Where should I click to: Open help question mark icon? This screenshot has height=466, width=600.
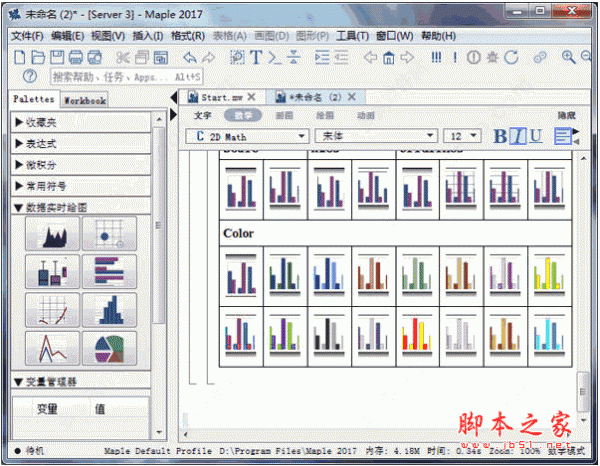click(x=30, y=76)
